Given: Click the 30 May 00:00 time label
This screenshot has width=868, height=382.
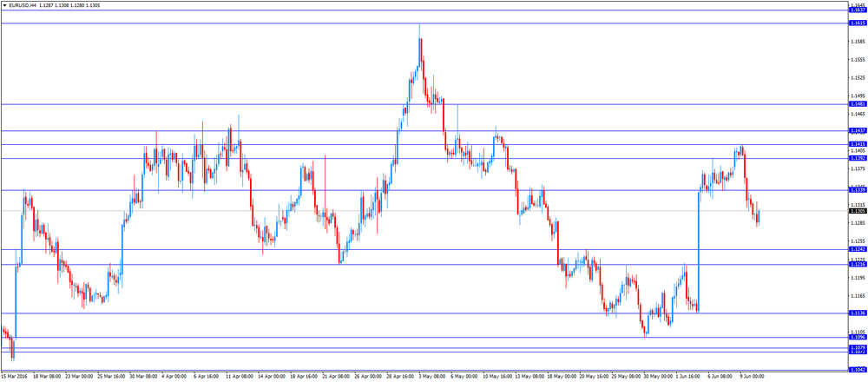Looking at the screenshot, I should click(x=658, y=376).
